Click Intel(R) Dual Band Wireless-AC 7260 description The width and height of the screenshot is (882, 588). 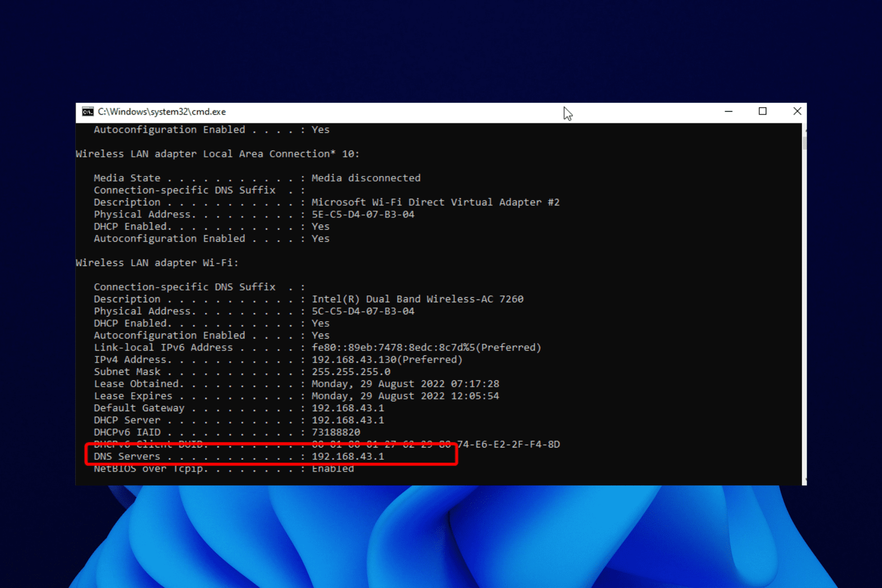click(x=418, y=299)
